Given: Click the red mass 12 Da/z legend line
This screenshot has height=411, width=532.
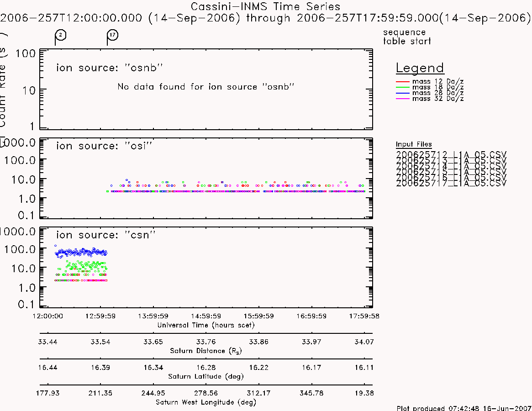Looking at the screenshot, I should pyautogui.click(x=403, y=82).
